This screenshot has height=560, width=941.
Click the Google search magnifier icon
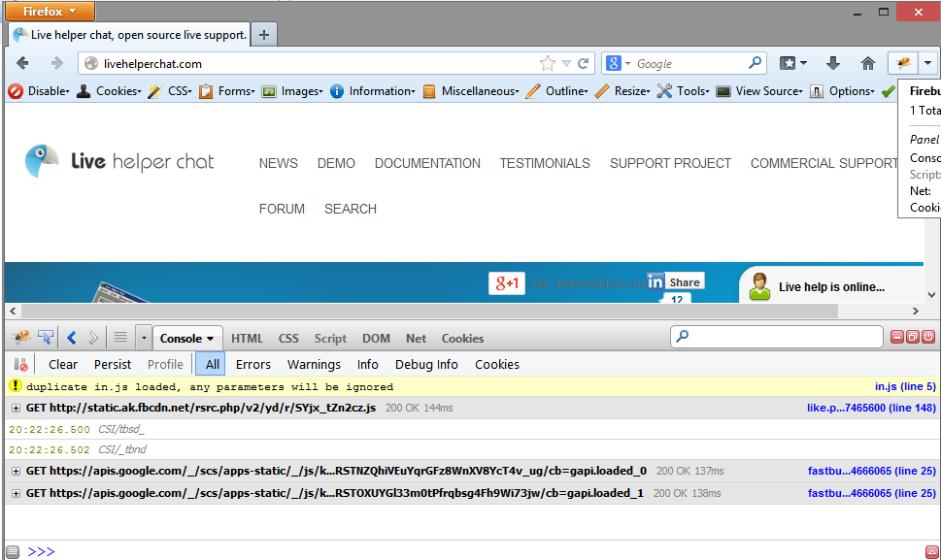click(x=755, y=62)
